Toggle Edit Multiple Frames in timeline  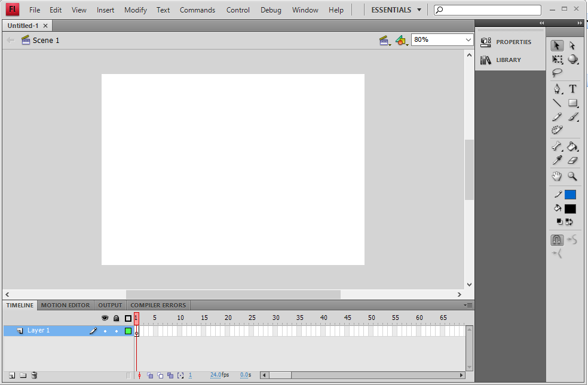170,375
